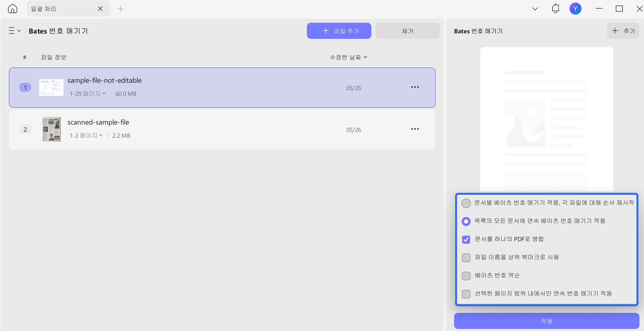This screenshot has height=331, width=644.
Task: Click row number badge 1
Action: [x=25, y=88]
